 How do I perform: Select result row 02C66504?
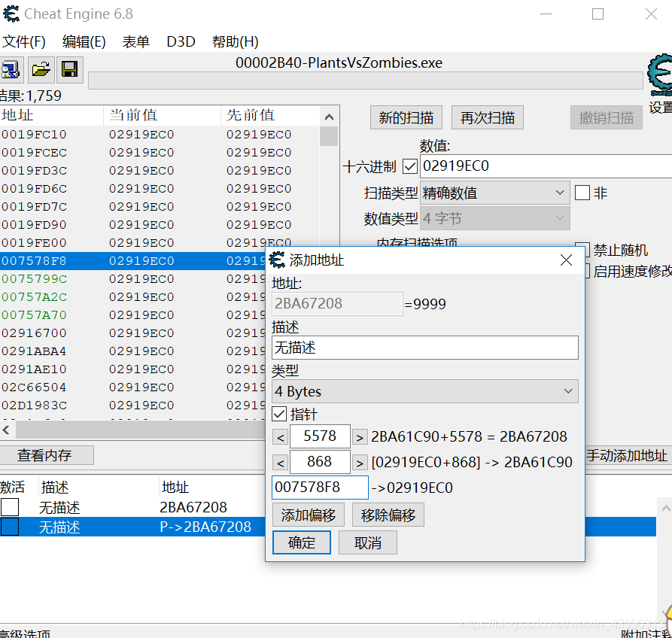click(133, 387)
